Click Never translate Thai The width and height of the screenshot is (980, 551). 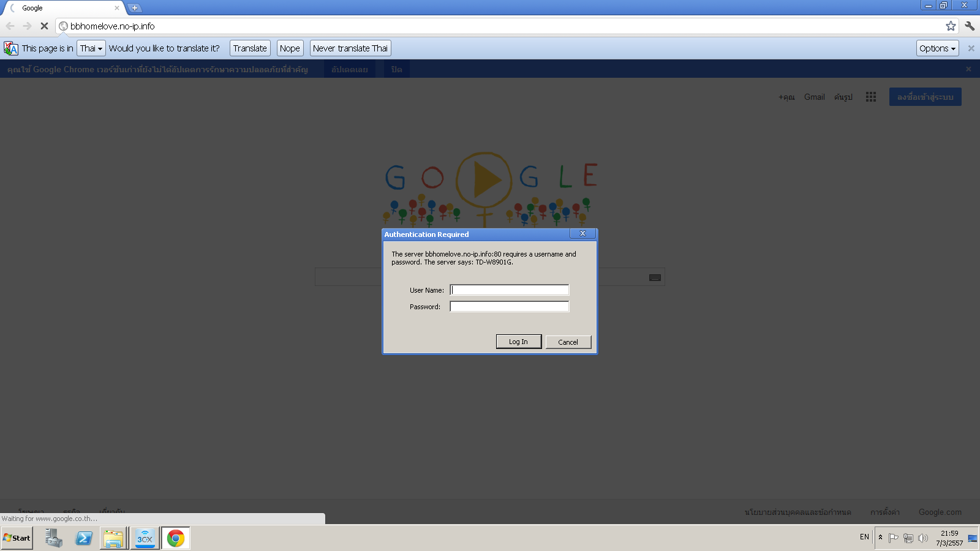click(350, 48)
